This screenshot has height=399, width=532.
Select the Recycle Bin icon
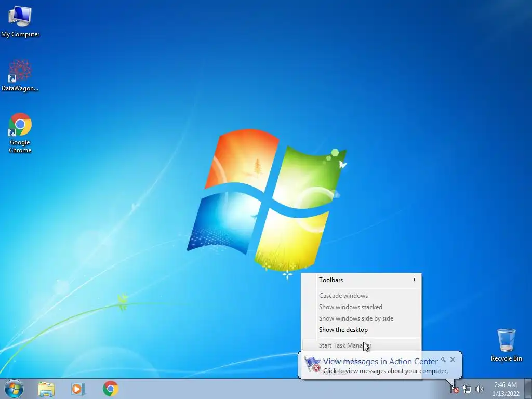click(x=506, y=345)
